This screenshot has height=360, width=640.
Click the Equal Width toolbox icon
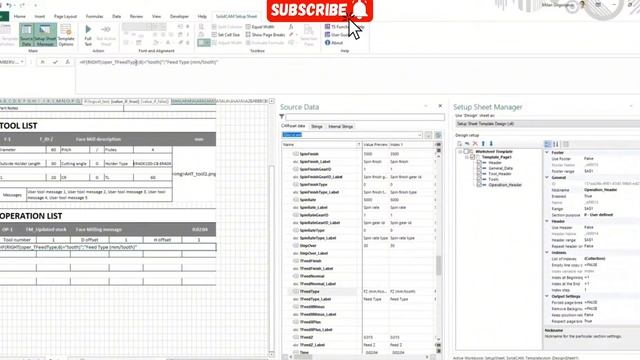pos(248,27)
